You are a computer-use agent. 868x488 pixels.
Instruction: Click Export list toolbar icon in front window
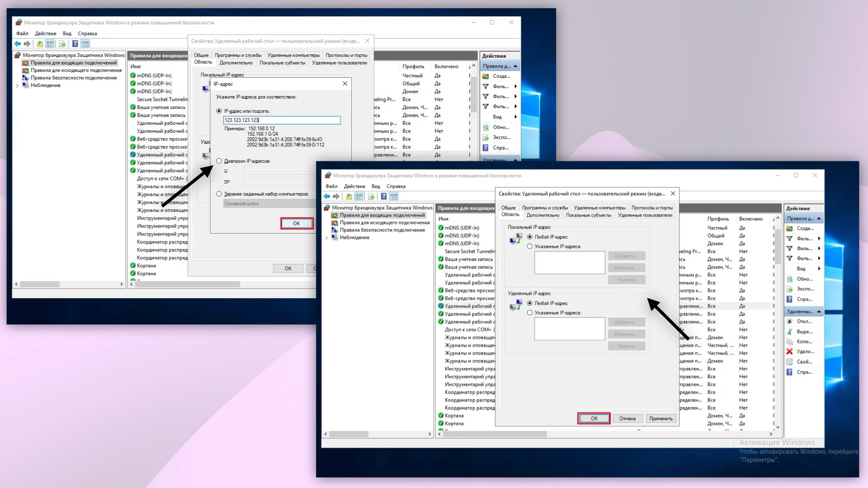point(371,197)
